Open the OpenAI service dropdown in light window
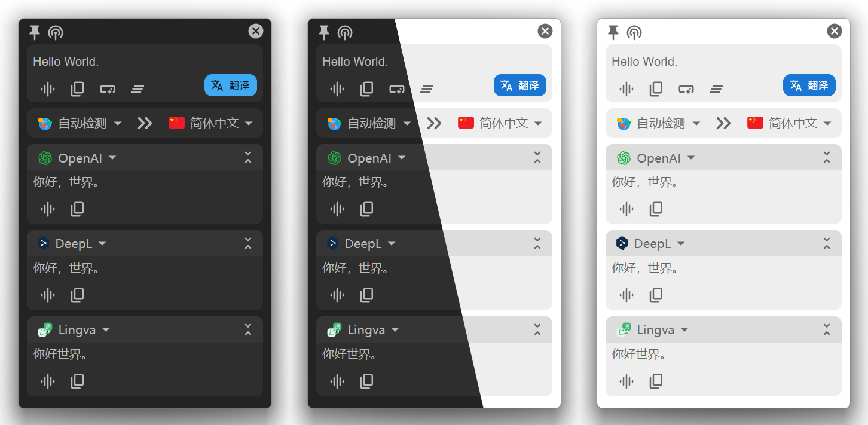Screen dimensions: 868x425 [x=656, y=158]
